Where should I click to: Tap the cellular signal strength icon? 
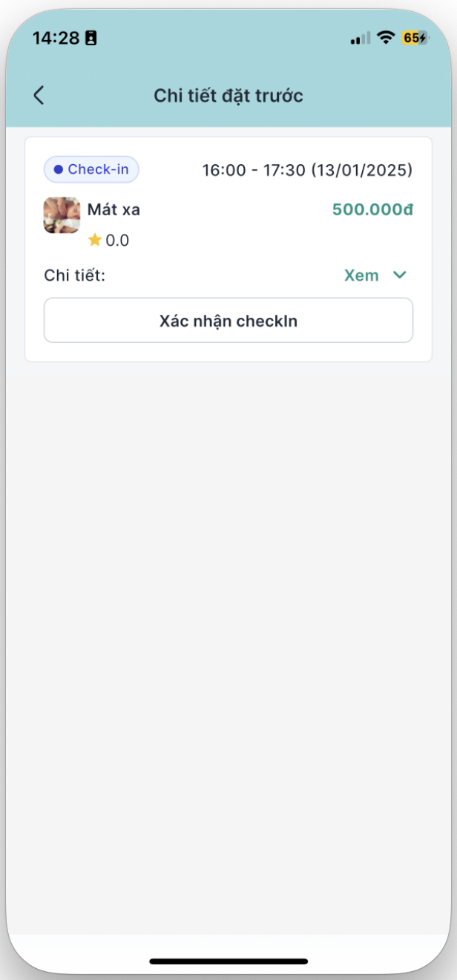point(360,39)
